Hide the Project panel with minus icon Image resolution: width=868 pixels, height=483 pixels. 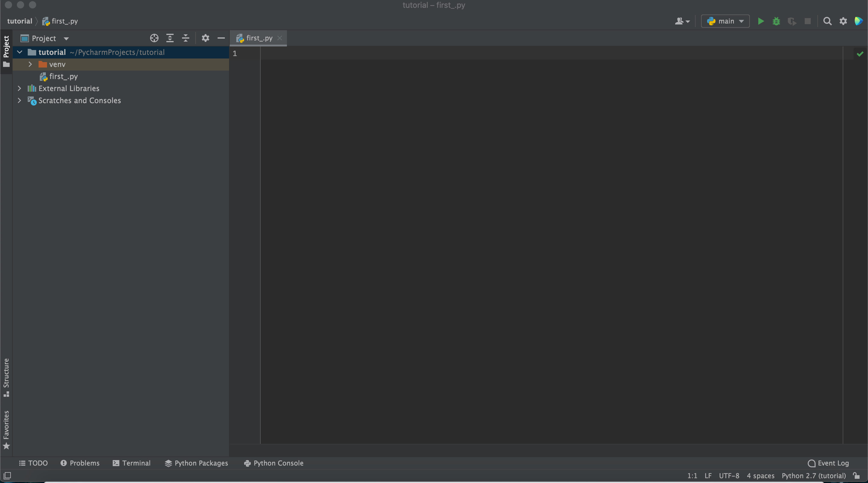pyautogui.click(x=221, y=38)
